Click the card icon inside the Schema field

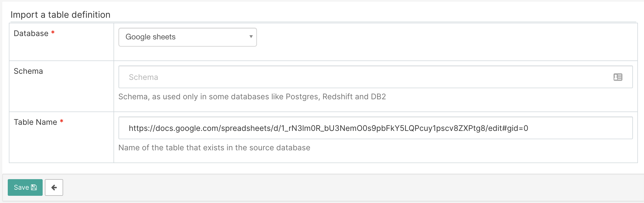point(618,77)
